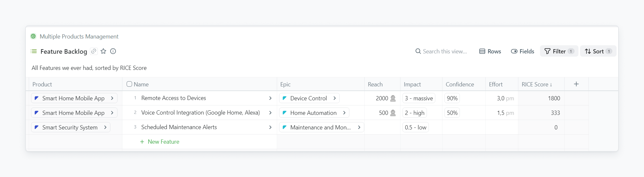Screen dimensions: 644x177
Task: Open the Filter menu
Action: coord(559,51)
